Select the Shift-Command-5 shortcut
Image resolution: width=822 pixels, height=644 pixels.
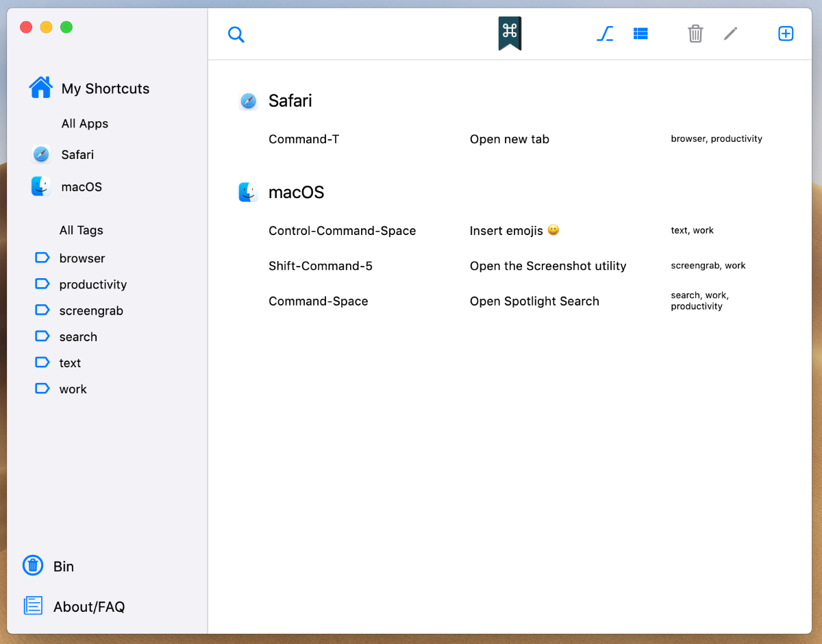click(321, 266)
